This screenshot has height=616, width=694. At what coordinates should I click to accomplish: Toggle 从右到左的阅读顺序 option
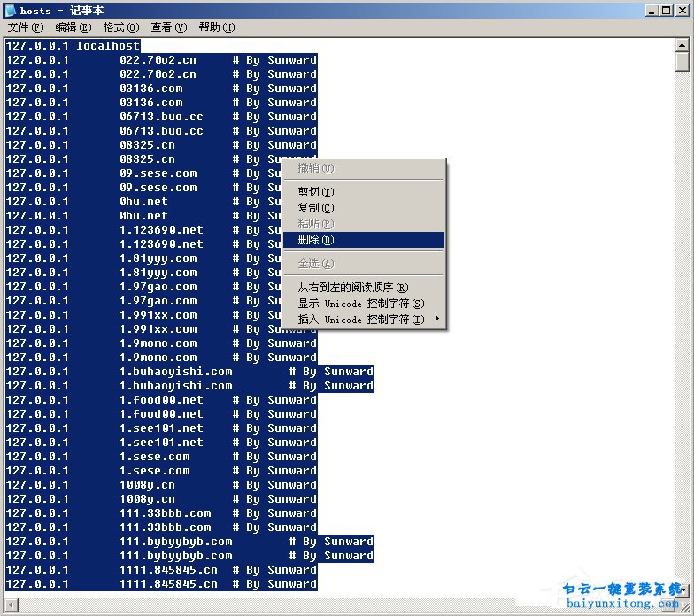(x=353, y=288)
